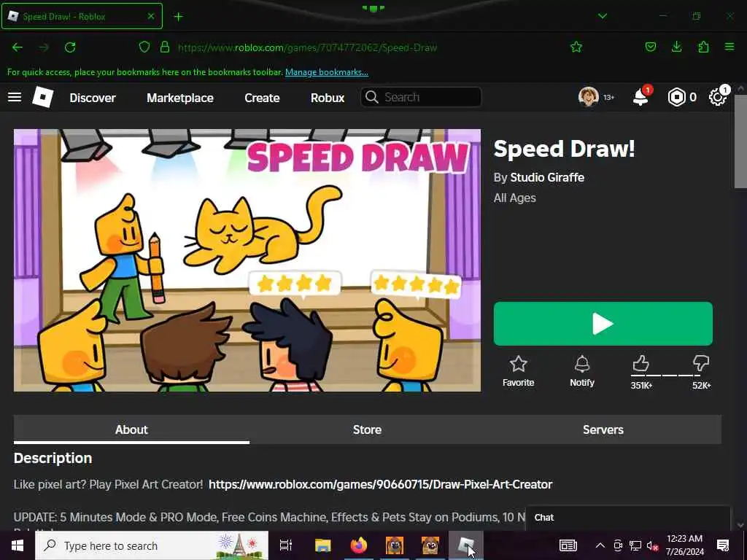Click the Robux balance hexagon icon
Screen dimensions: 747x560
(676, 97)
